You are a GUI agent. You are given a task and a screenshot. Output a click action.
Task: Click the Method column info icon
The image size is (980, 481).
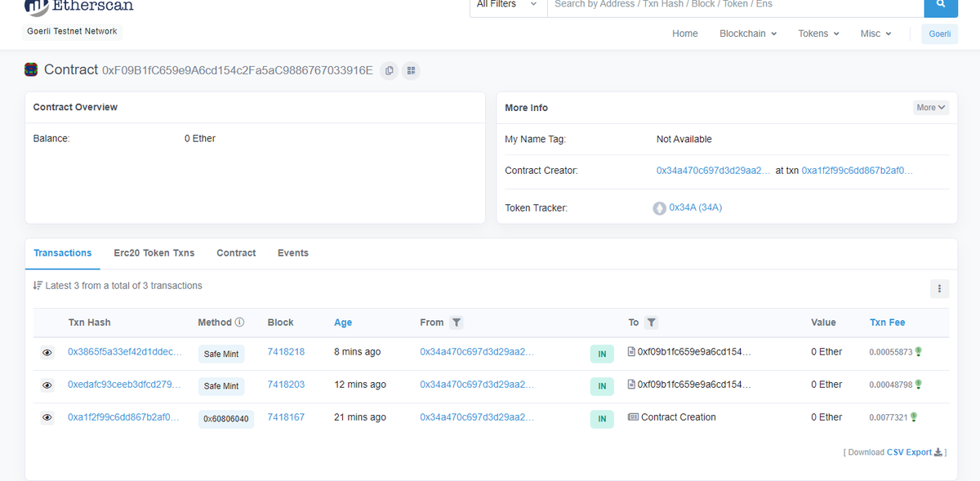pyautogui.click(x=239, y=323)
